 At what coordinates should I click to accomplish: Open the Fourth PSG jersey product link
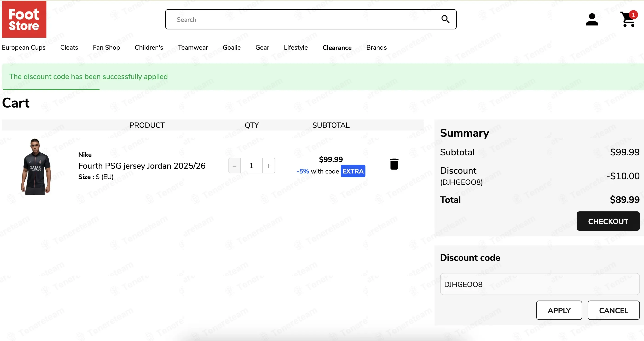coord(142,166)
